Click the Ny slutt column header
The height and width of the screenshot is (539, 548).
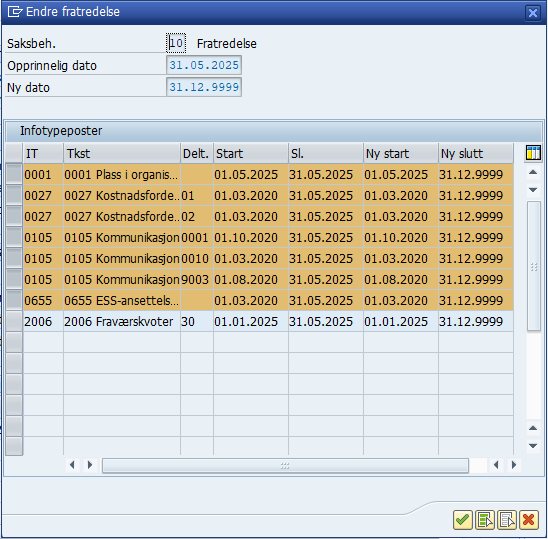pos(476,153)
